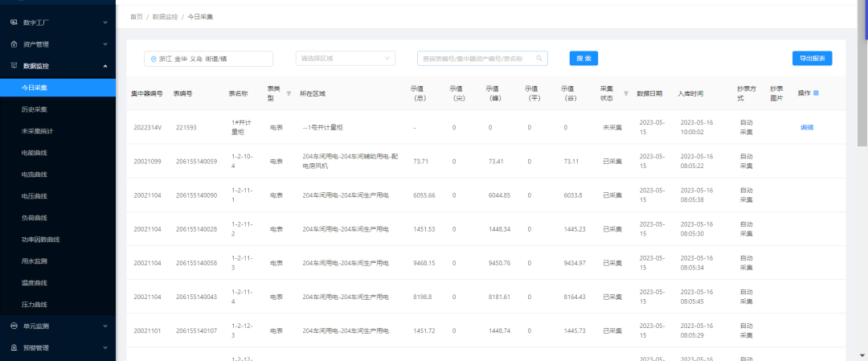The width and height of the screenshot is (868, 361).
Task: Click the 入库时间 column header
Action: (x=690, y=93)
